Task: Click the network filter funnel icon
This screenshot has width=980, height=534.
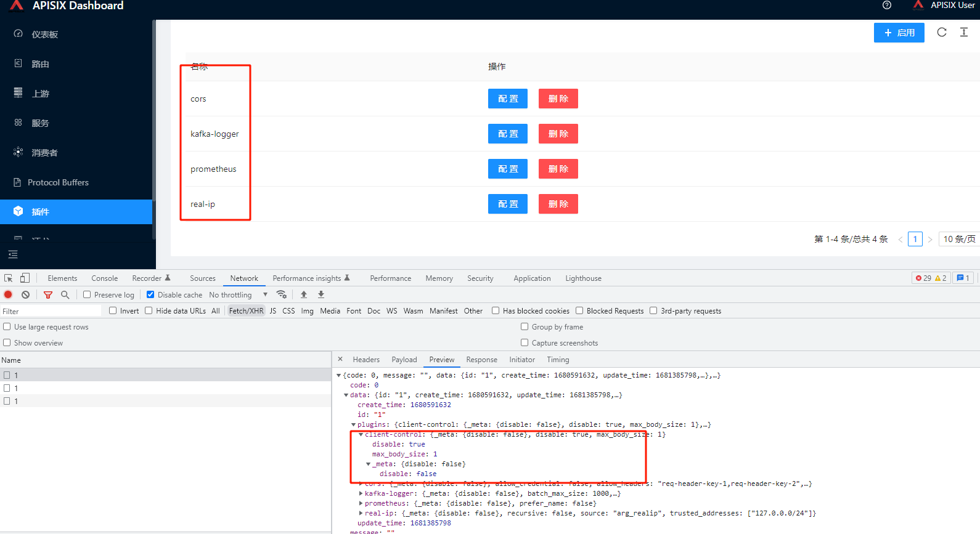Action: pos(48,295)
